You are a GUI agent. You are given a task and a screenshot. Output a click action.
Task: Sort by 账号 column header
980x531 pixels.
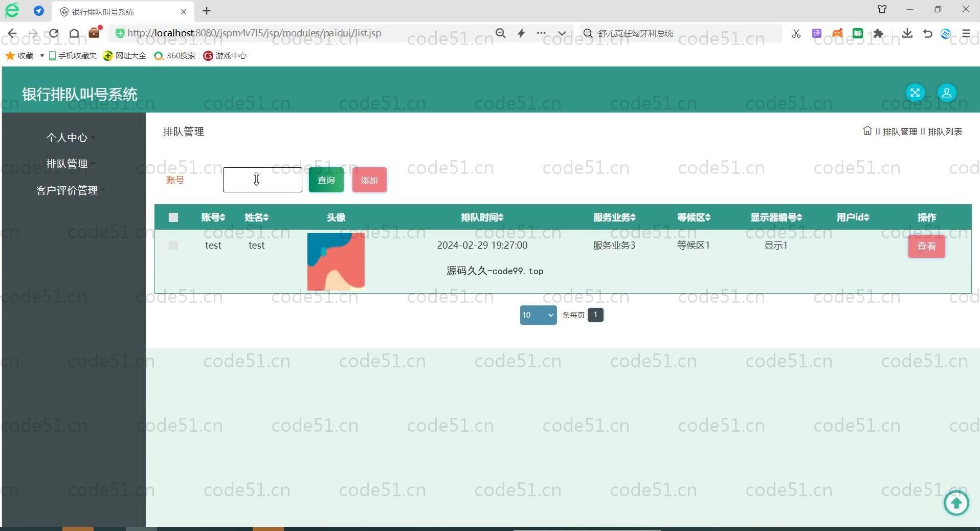[213, 217]
